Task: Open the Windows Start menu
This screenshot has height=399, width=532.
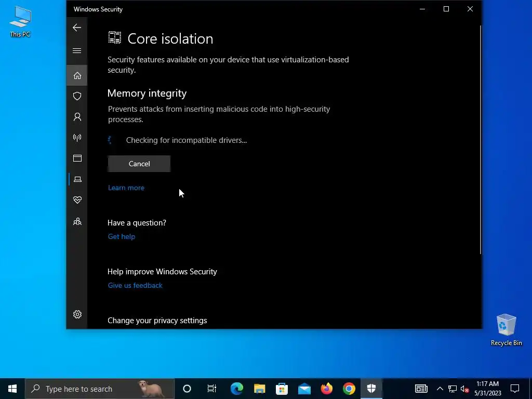Action: tap(12, 389)
